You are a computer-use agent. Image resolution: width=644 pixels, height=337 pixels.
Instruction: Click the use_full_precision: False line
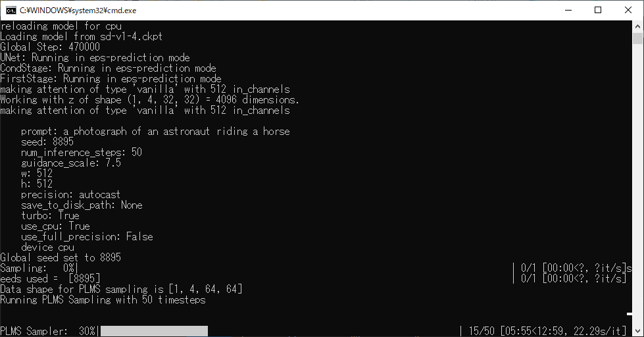87,237
